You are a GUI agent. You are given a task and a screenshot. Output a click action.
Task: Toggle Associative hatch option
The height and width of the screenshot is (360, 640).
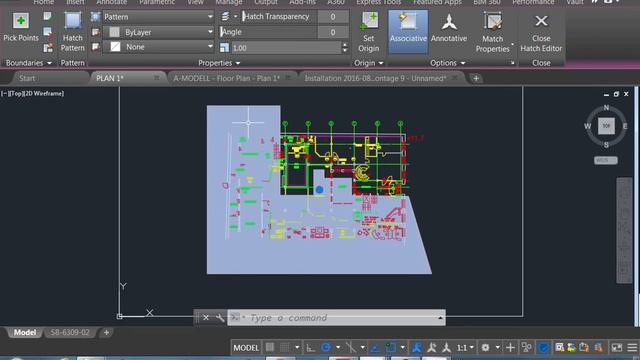click(408, 32)
